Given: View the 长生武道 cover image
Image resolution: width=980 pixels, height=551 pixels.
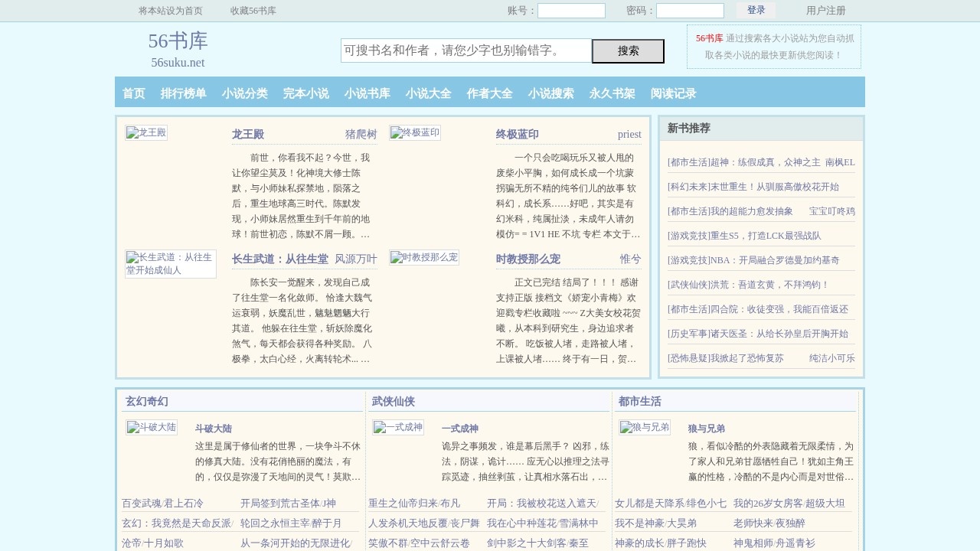Looking at the screenshot, I should coord(170,265).
